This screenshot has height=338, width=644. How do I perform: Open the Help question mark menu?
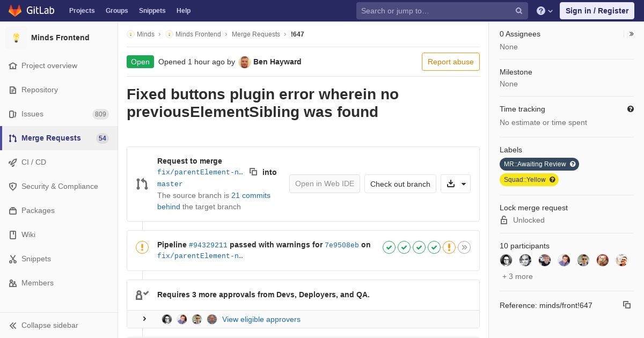[545, 11]
